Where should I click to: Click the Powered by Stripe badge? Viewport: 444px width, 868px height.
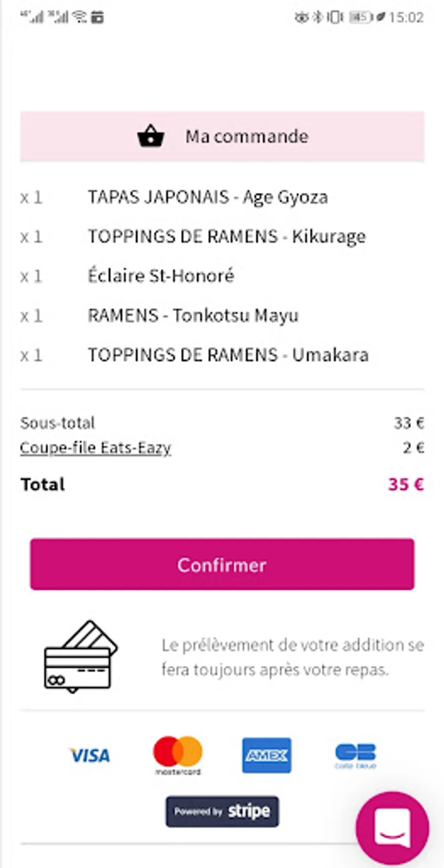tap(222, 811)
